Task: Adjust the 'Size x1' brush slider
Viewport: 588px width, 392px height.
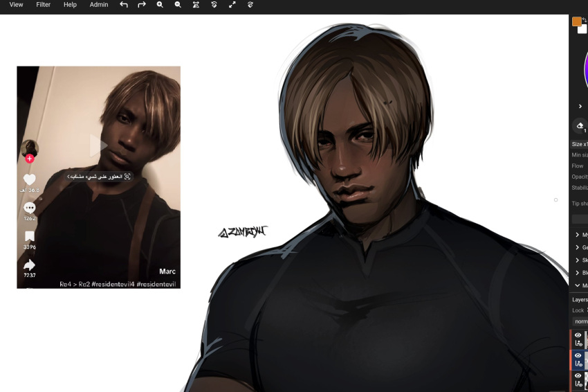Action: pyautogui.click(x=580, y=144)
